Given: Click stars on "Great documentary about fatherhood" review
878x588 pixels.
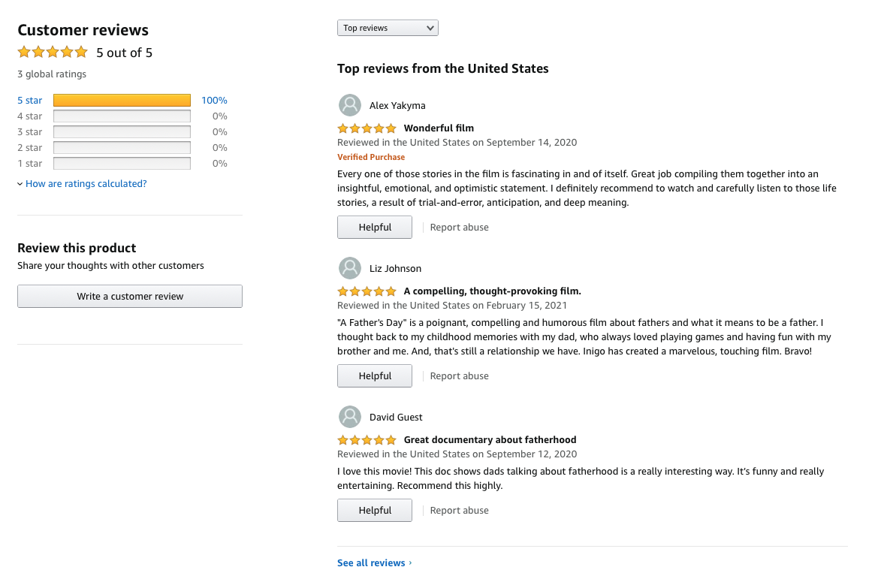Looking at the screenshot, I should pos(367,440).
